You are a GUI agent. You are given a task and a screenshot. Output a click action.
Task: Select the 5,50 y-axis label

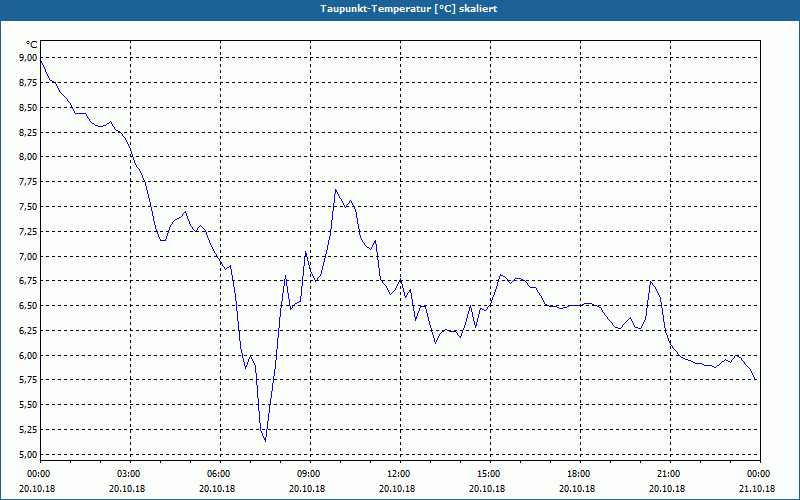[29, 405]
